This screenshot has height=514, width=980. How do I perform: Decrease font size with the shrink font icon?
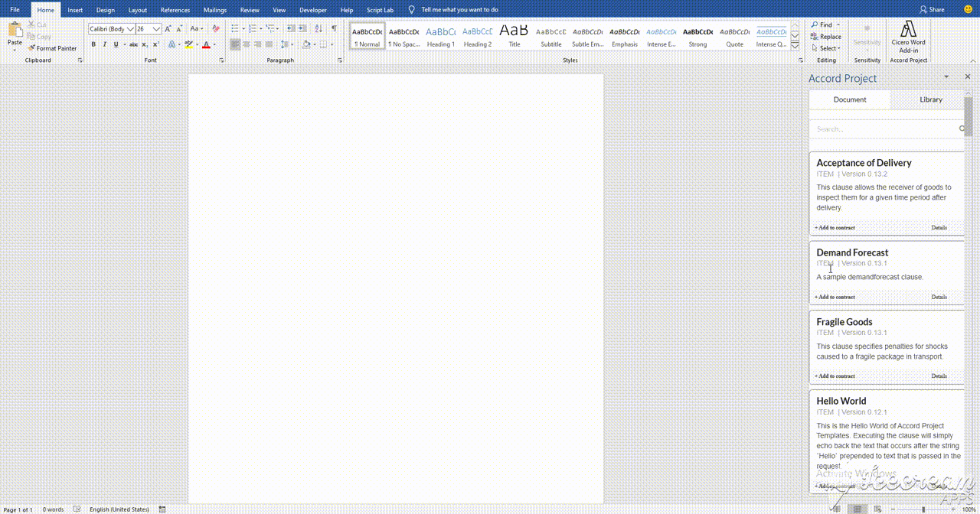[179, 28]
